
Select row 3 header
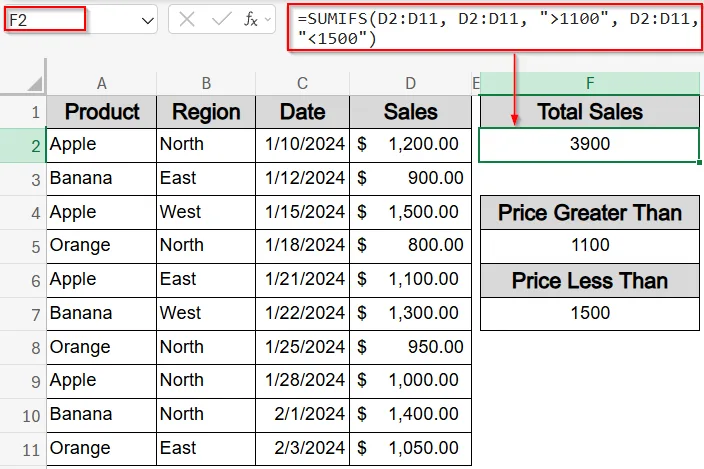click(x=23, y=180)
